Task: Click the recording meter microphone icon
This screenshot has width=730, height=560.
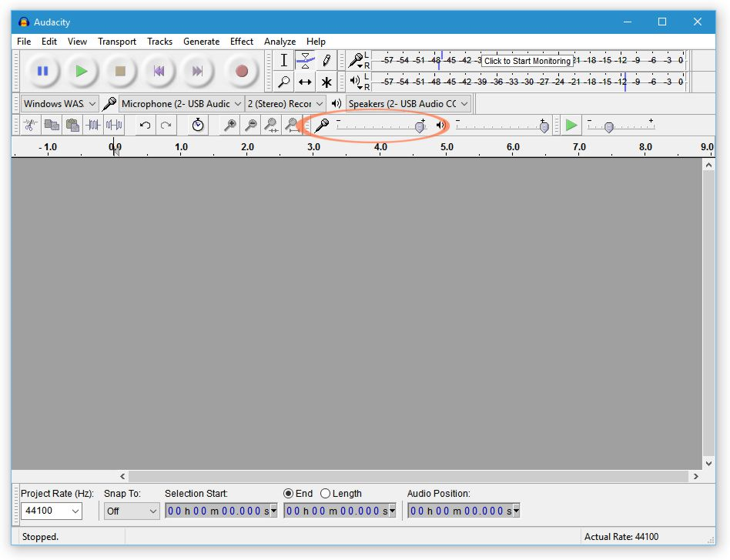Action: pos(357,60)
